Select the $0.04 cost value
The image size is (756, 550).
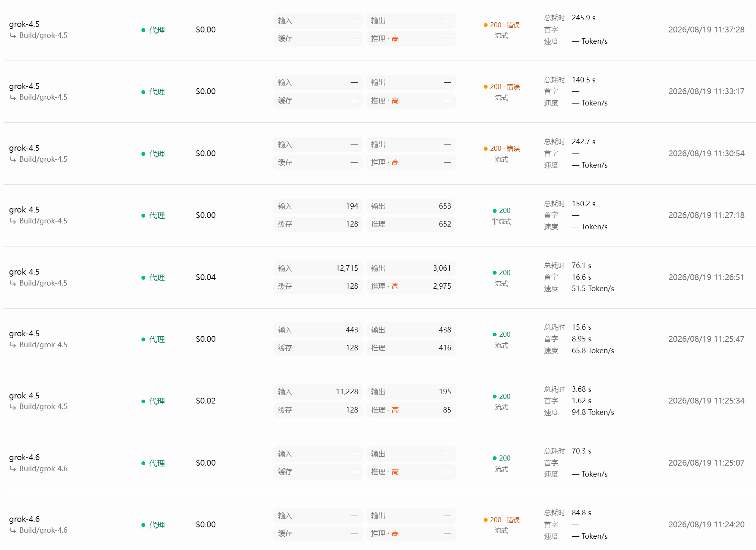pos(206,277)
